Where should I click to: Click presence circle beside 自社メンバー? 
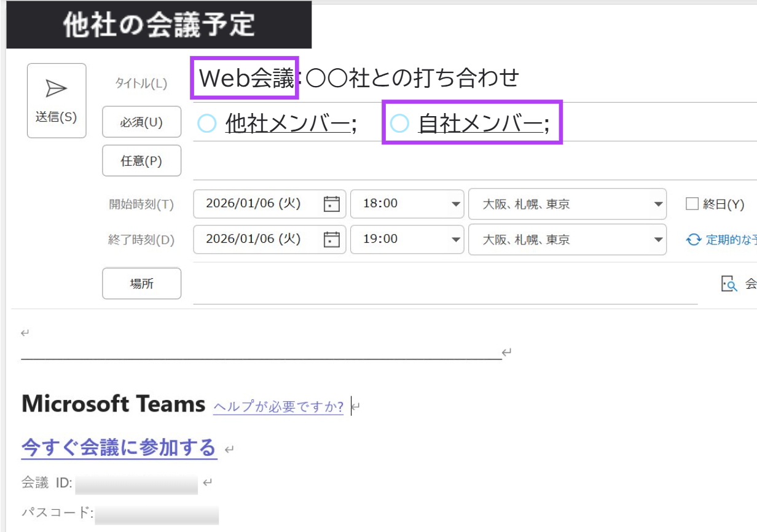tap(400, 123)
